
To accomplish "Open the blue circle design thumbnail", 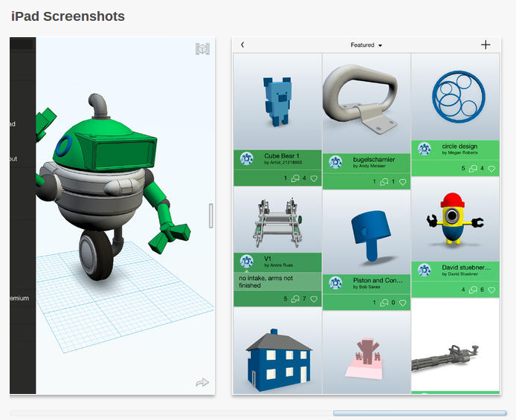I will tap(456, 95).
